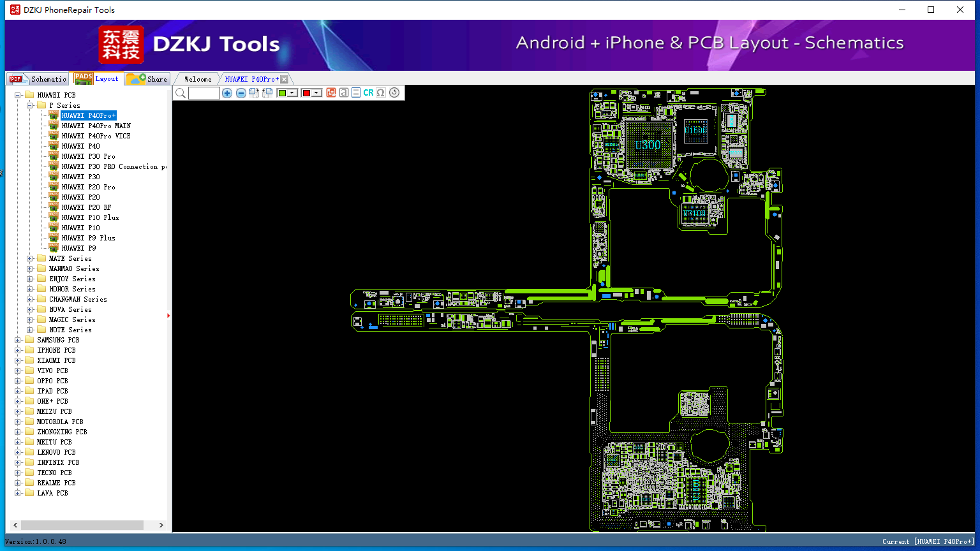Expand the MATE Series folder
Viewport: 980px width, 551px height.
(29, 258)
